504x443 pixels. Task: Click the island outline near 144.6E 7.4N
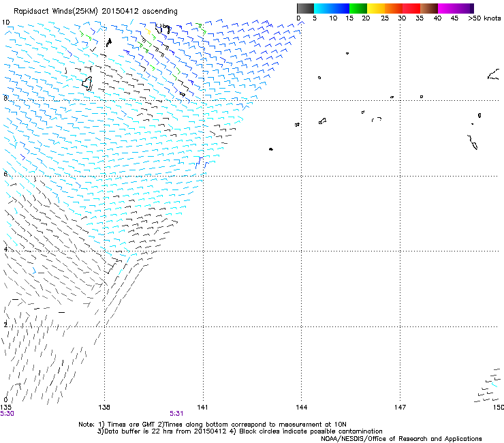322,121
